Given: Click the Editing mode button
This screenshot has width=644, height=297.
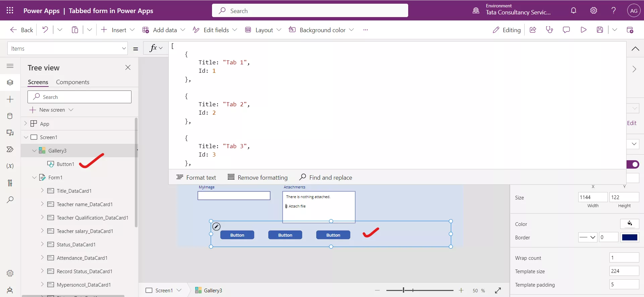Looking at the screenshot, I should pyautogui.click(x=506, y=30).
